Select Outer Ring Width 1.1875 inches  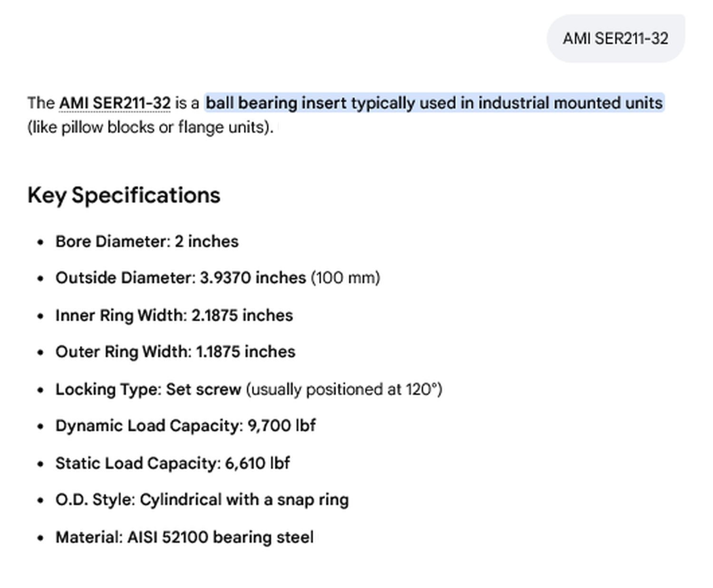[175, 352]
